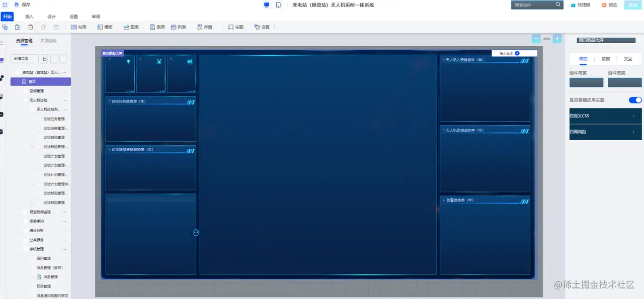Select 系统管理 tree node
644x299 pixels.
37,249
